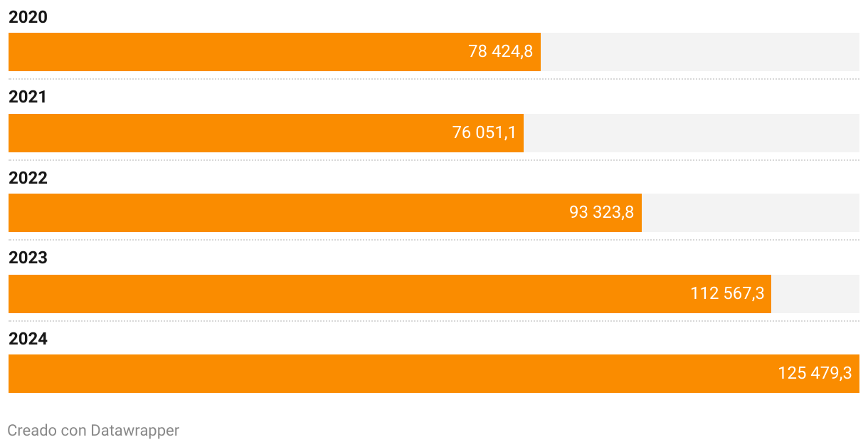The image size is (868, 447).
Task: Select the orange 2021 bar
Action: coord(266,133)
